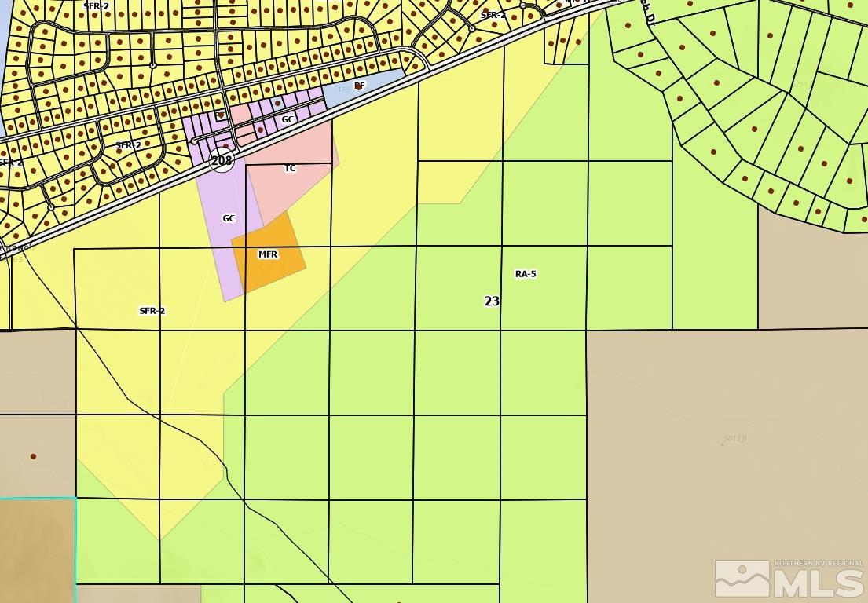
Task: Click the Route 208 highway shield
Action: tap(222, 160)
